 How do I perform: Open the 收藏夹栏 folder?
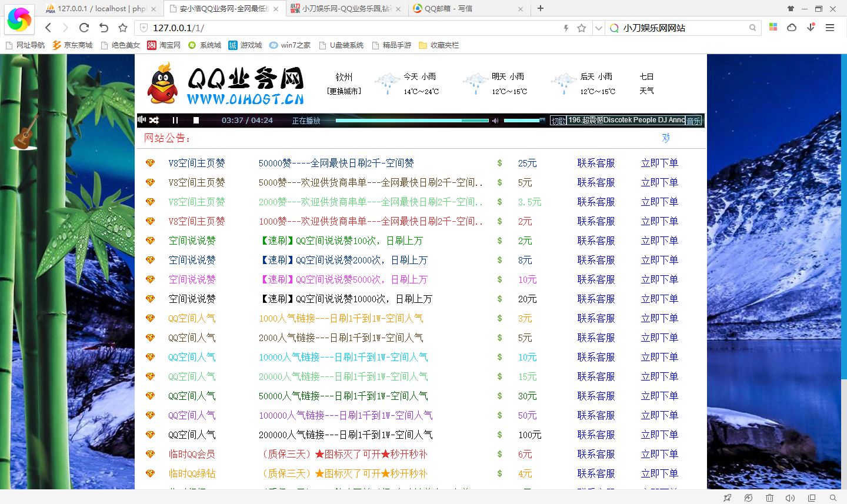[x=439, y=45]
